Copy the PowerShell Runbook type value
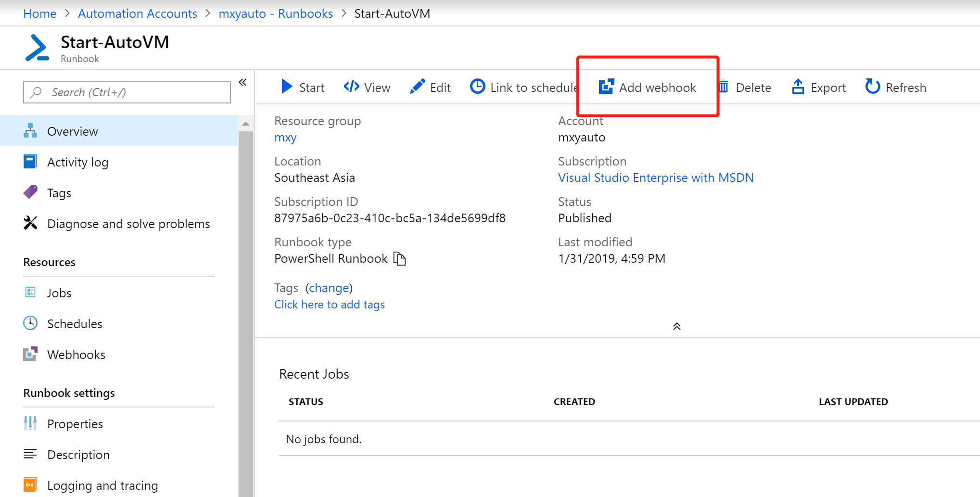The height and width of the screenshot is (497, 980). [x=400, y=259]
